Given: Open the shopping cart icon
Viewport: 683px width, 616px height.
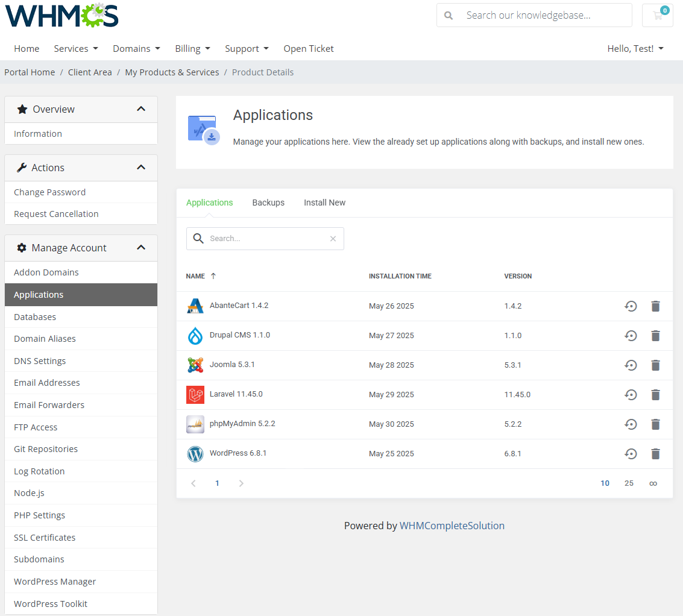Looking at the screenshot, I should tap(657, 16).
